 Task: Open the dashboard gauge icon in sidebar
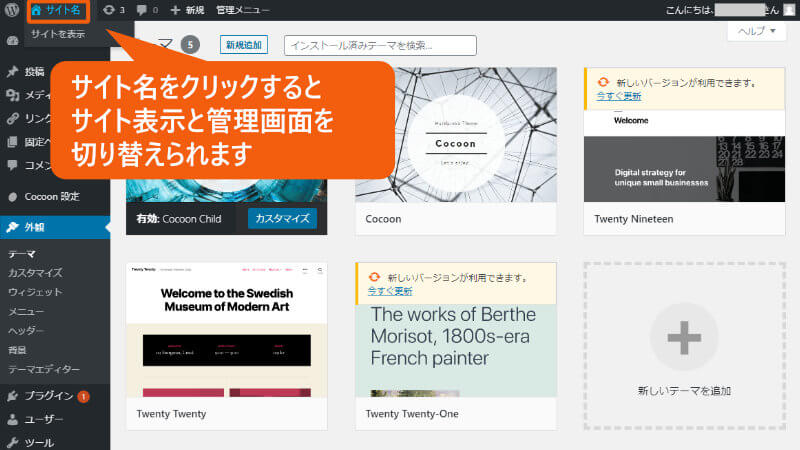pos(12,41)
